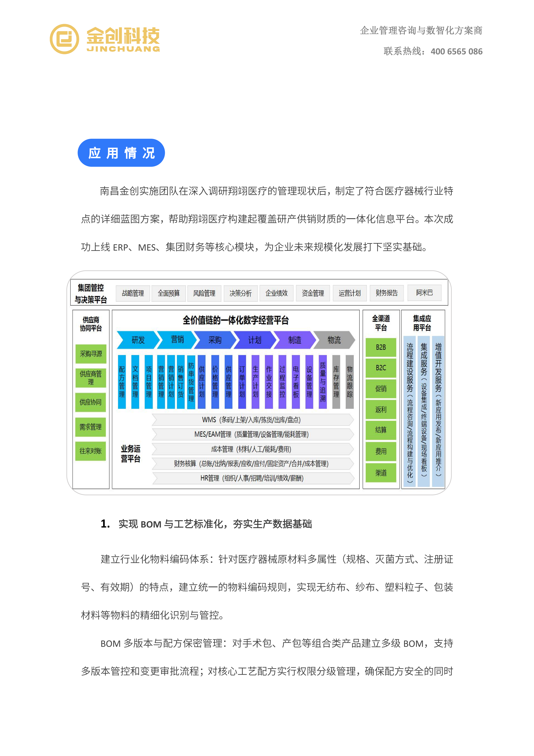Click the WMS (条码/上架/入库) row
The height and width of the screenshot is (756, 534).
253,420
